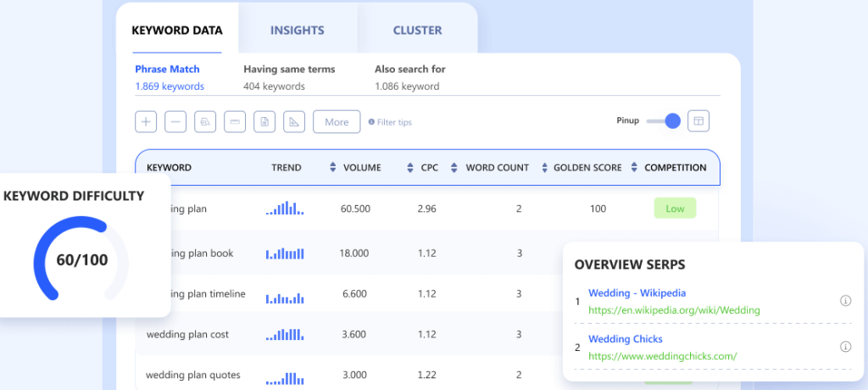The height and width of the screenshot is (390, 868).
Task: Click the trend chart of wedding plan cost
Action: click(x=285, y=335)
